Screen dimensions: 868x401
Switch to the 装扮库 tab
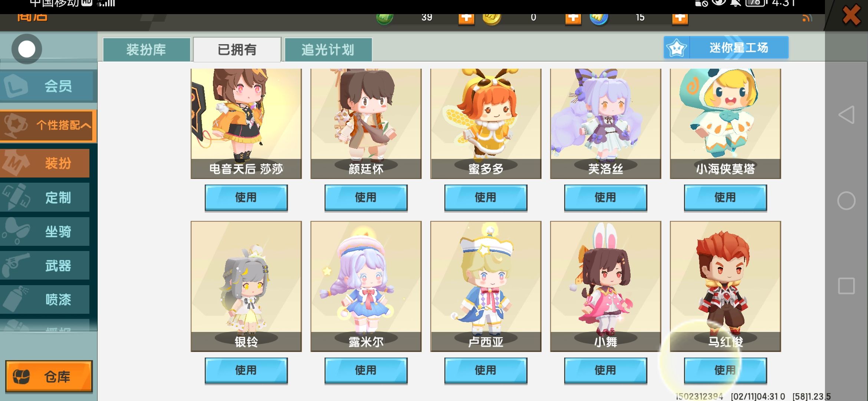[x=146, y=49]
